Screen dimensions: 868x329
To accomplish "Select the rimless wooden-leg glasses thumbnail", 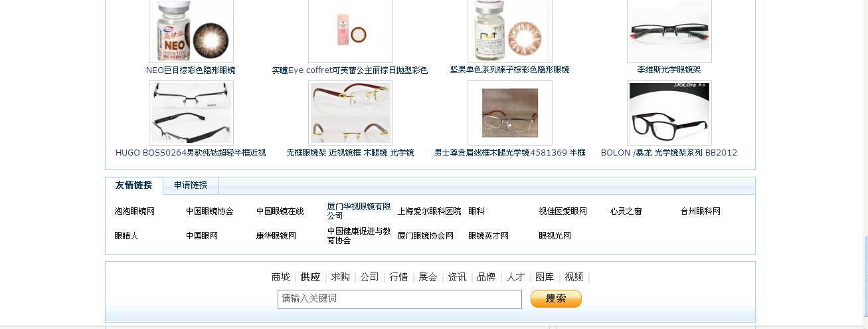I will point(351,113).
